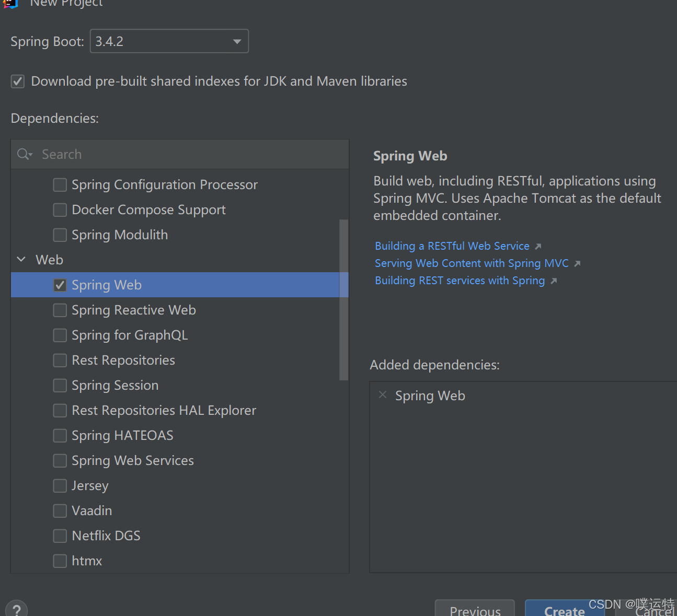
Task: Check Spring Session dependency
Action: pos(60,386)
